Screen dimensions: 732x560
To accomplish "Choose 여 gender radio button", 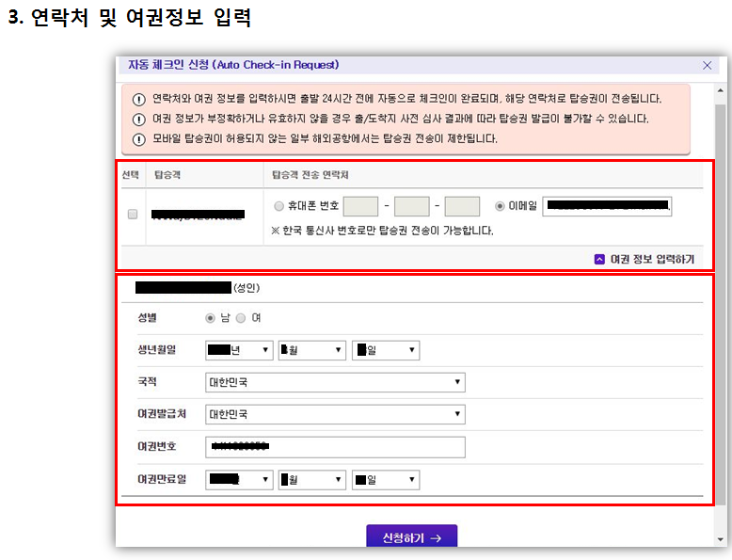I will pos(241,318).
